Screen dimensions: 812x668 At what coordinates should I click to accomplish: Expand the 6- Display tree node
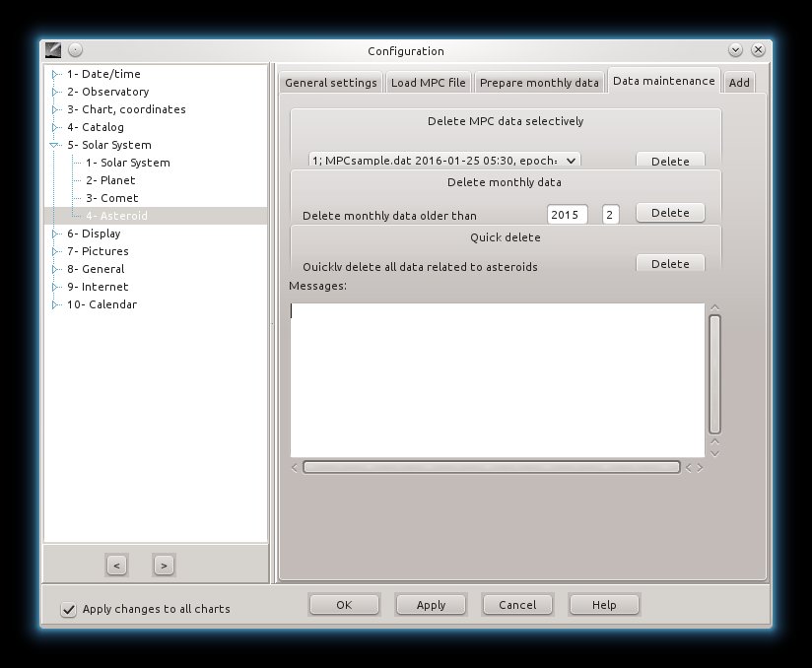click(x=55, y=234)
